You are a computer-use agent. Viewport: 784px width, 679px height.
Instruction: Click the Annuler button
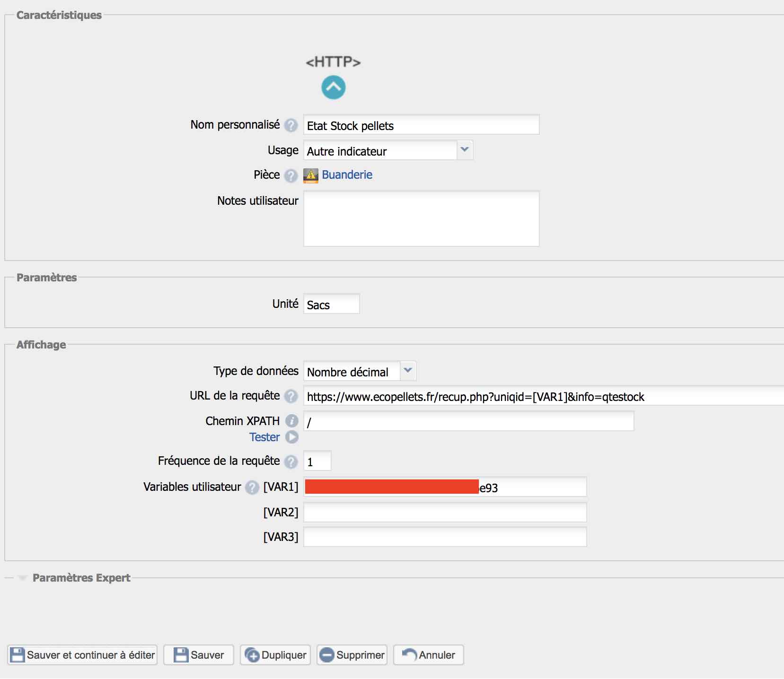tap(429, 655)
